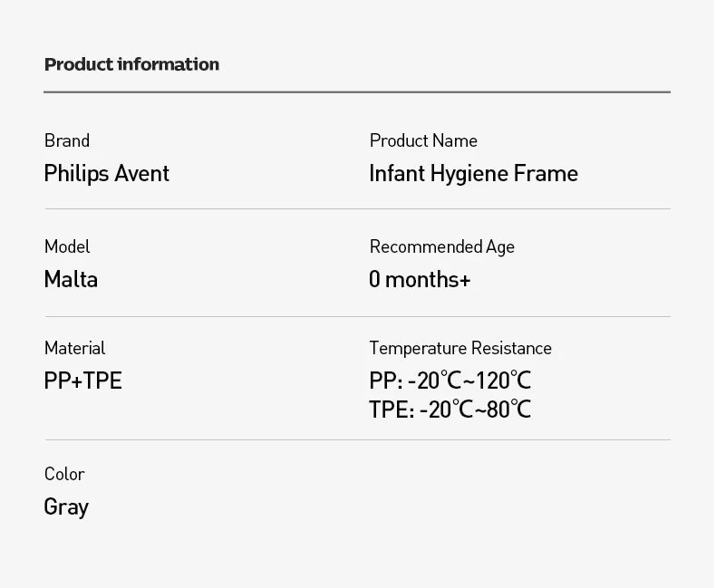
Task: Click the 0 months+ value
Action: tap(420, 279)
